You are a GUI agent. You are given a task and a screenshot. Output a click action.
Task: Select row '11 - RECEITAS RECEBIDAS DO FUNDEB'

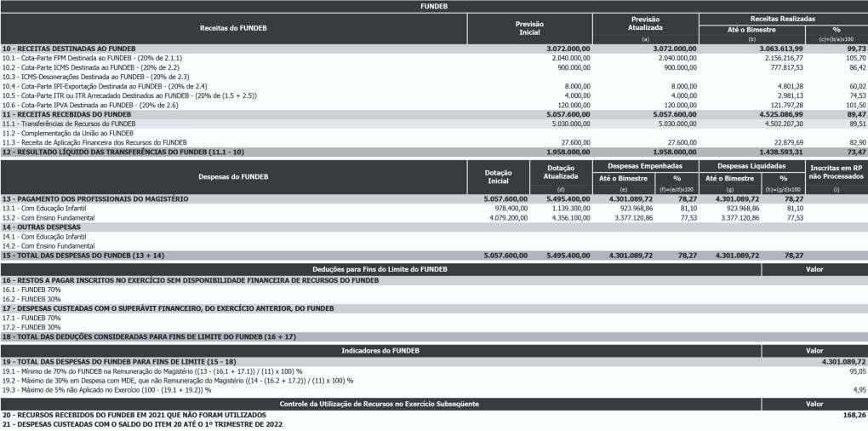[434, 114]
